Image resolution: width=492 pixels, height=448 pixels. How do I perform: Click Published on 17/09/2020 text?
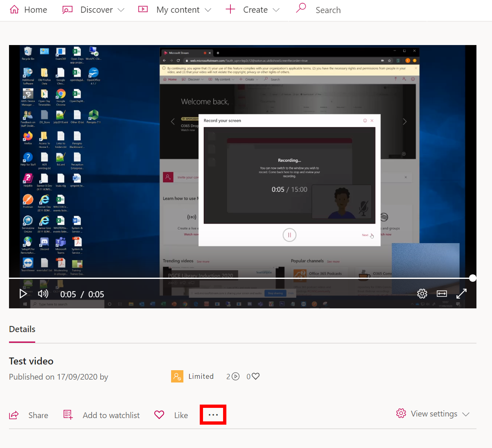click(x=59, y=377)
